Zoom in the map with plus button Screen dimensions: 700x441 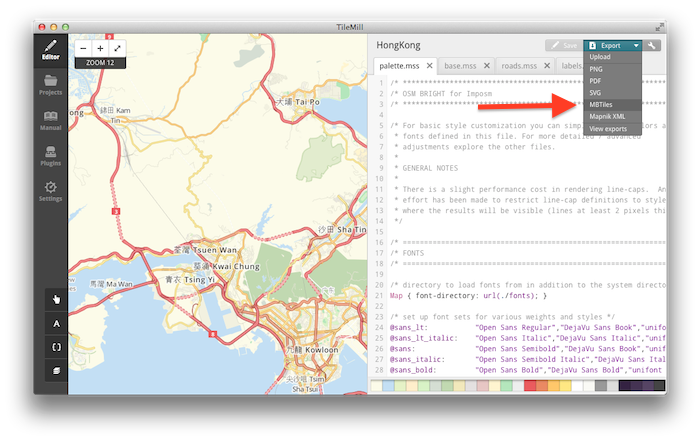100,49
